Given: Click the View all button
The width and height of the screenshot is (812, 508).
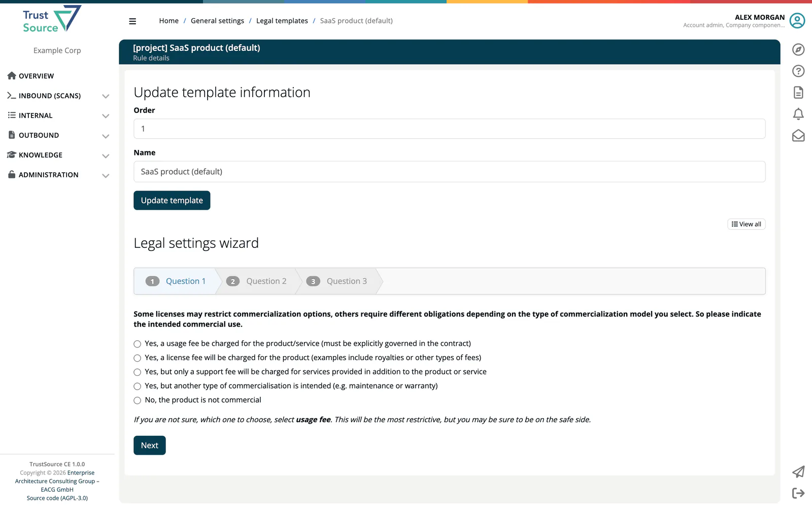Looking at the screenshot, I should (746, 224).
